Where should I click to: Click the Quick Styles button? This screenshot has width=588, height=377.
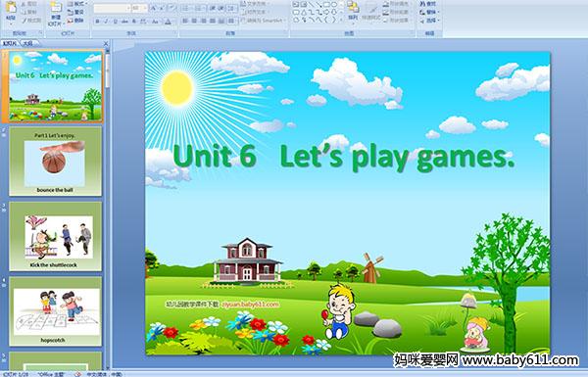point(371,11)
